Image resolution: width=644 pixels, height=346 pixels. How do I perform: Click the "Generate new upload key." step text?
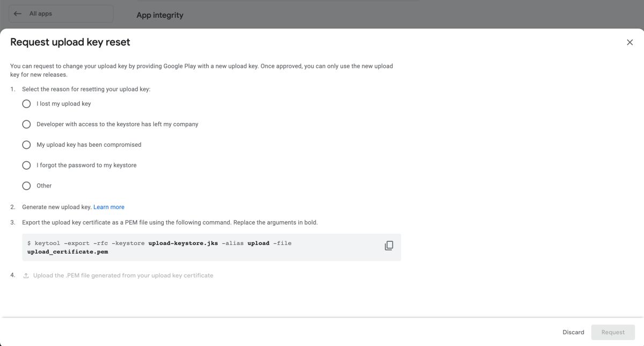click(x=57, y=207)
